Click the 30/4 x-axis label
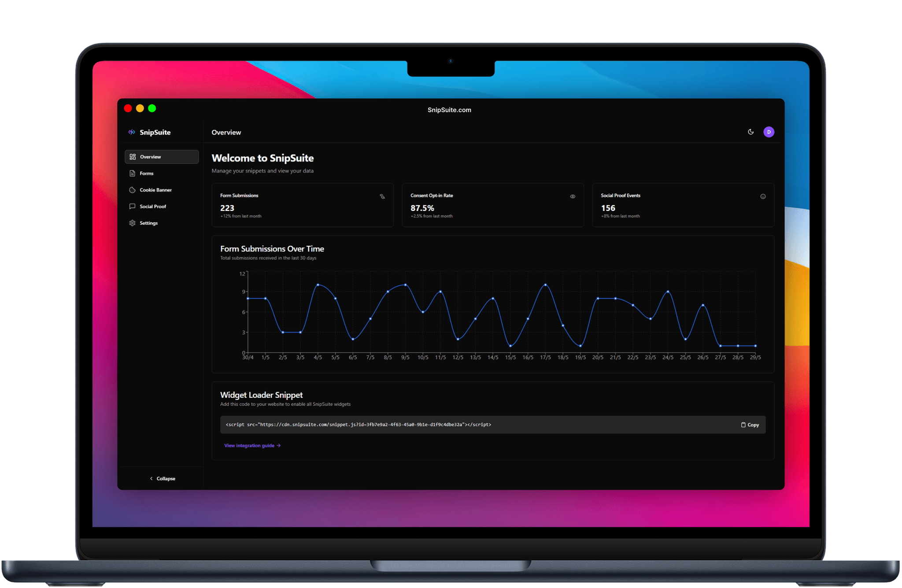Screen dimensions: 902x588 tap(248, 358)
